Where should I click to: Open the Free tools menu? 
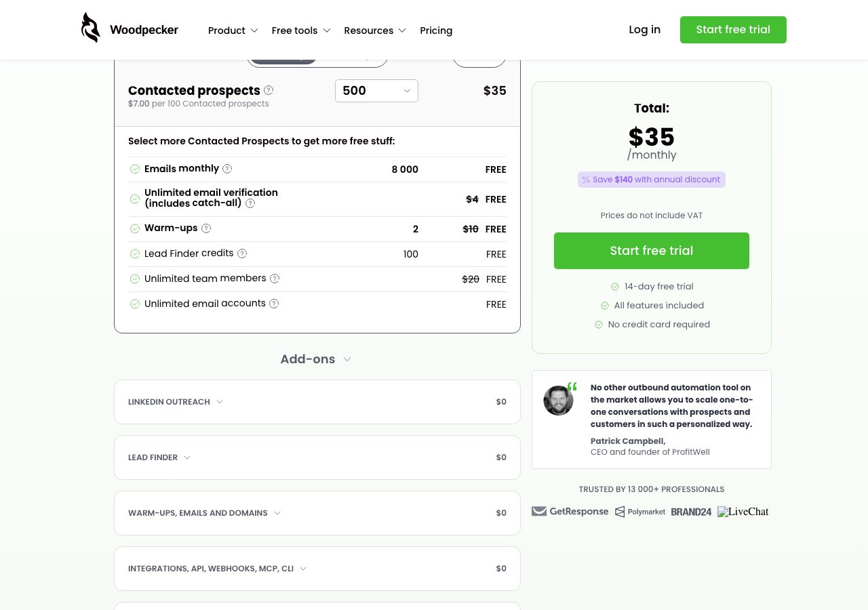[x=301, y=30]
